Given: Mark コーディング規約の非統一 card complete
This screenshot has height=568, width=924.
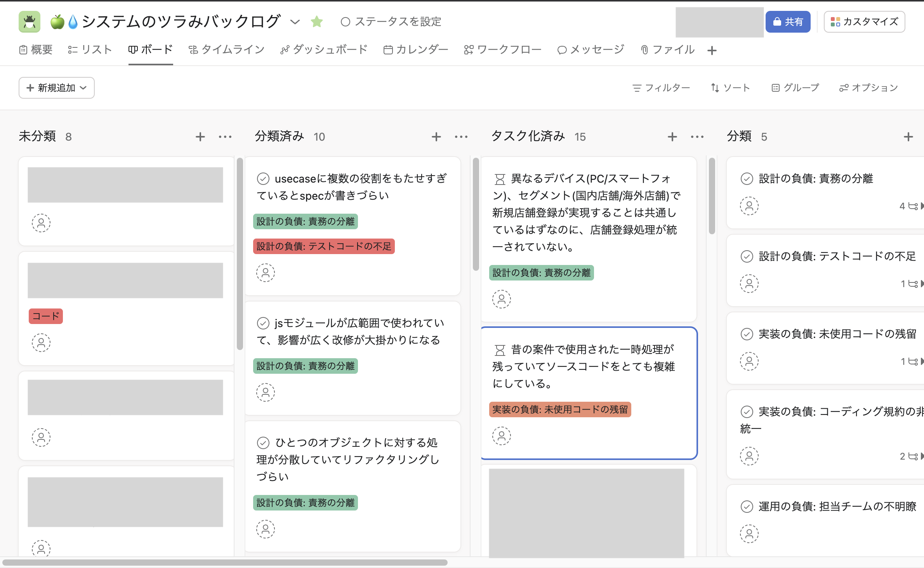Looking at the screenshot, I should pos(747,412).
